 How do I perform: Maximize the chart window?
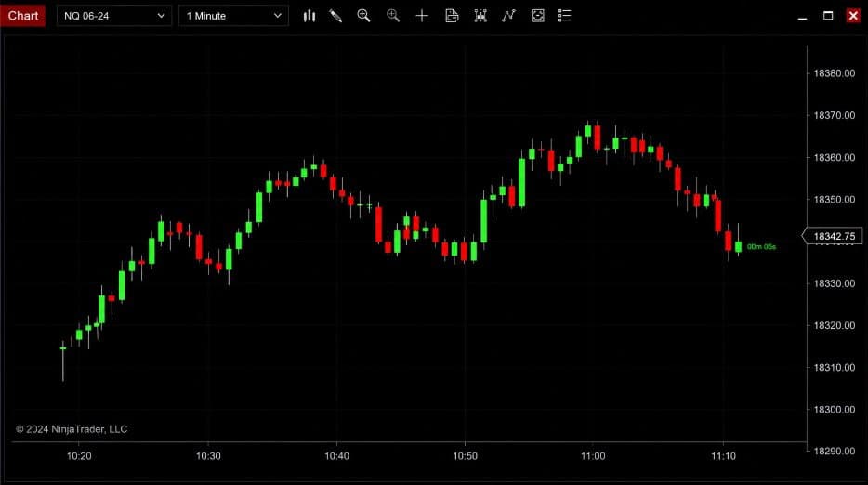pyautogui.click(x=828, y=16)
